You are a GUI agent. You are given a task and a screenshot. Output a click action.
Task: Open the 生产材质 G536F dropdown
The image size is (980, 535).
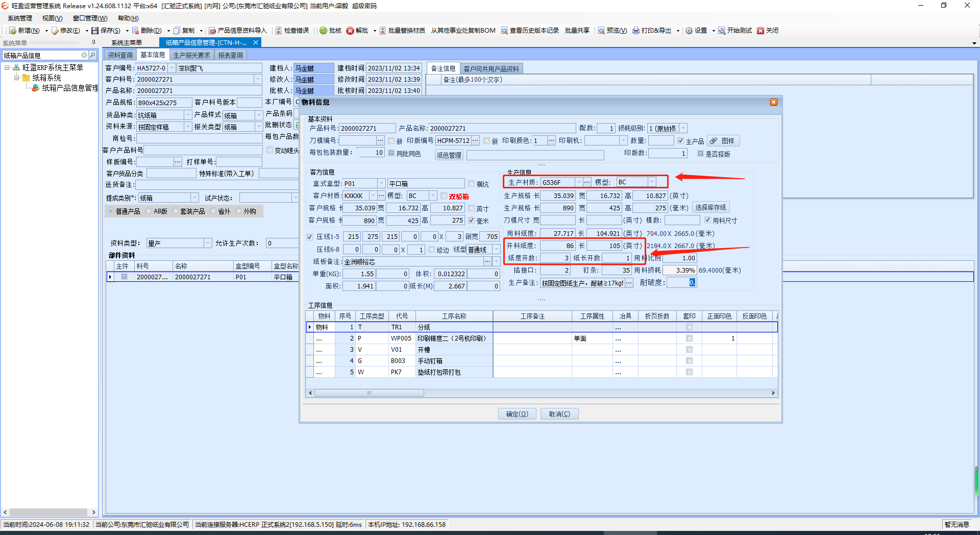[579, 182]
